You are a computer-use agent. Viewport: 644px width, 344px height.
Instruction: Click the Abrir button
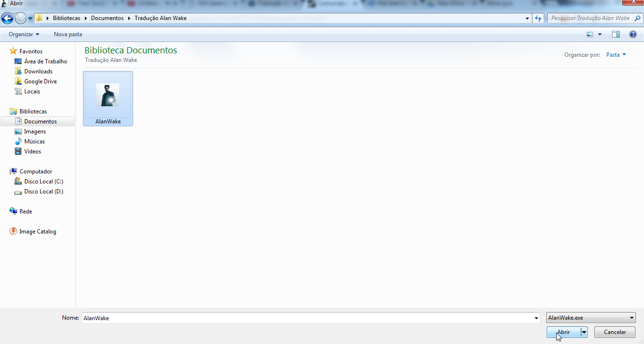pos(563,332)
